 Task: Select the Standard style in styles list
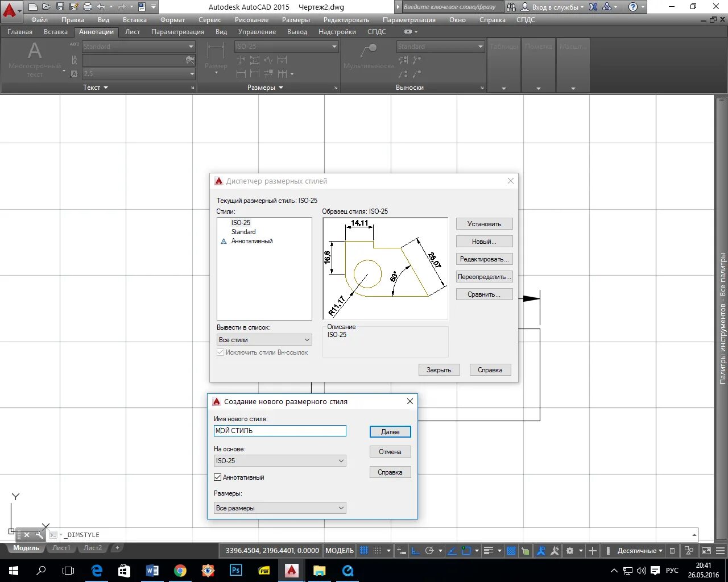click(243, 232)
